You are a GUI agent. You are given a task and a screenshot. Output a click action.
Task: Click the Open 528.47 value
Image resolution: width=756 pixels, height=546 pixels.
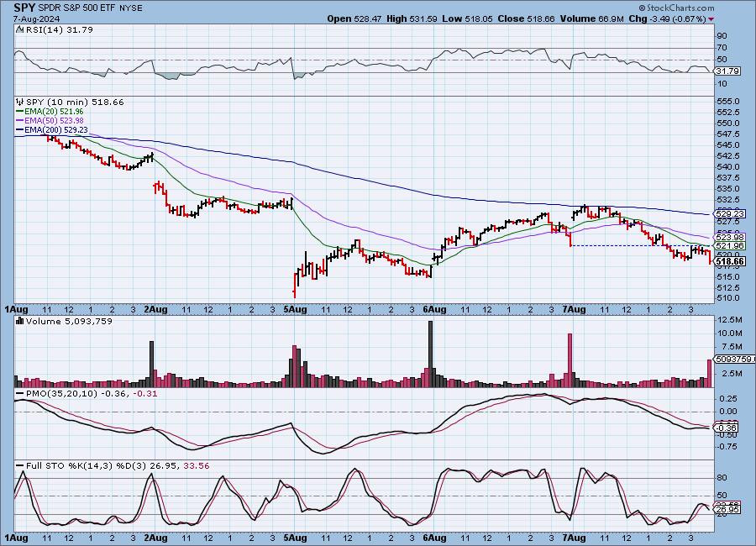(354, 18)
